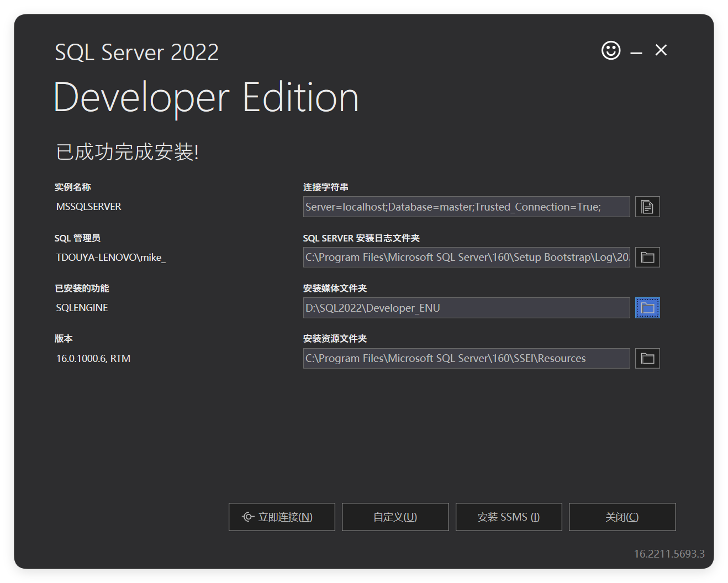Click the 版本 label
Viewport: 728px width, 583px height.
coord(64,339)
